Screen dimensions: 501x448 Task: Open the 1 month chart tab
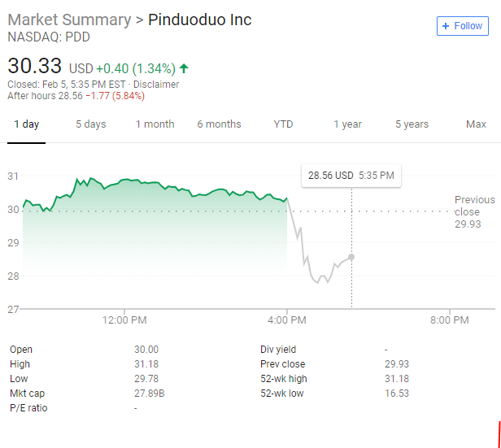click(x=155, y=124)
